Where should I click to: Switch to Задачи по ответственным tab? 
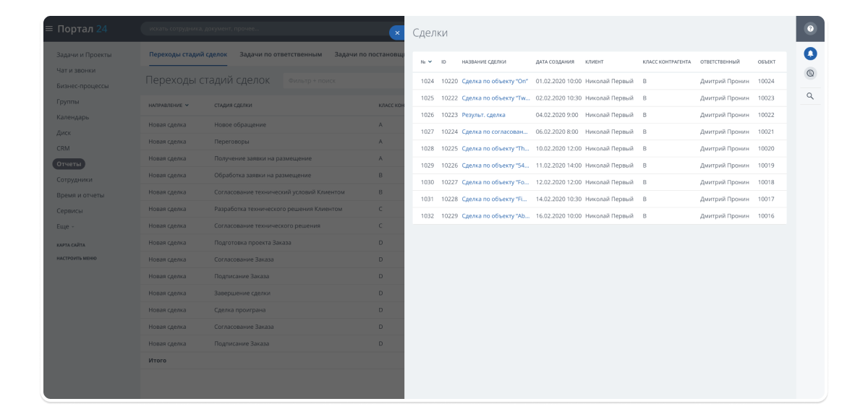click(x=281, y=54)
